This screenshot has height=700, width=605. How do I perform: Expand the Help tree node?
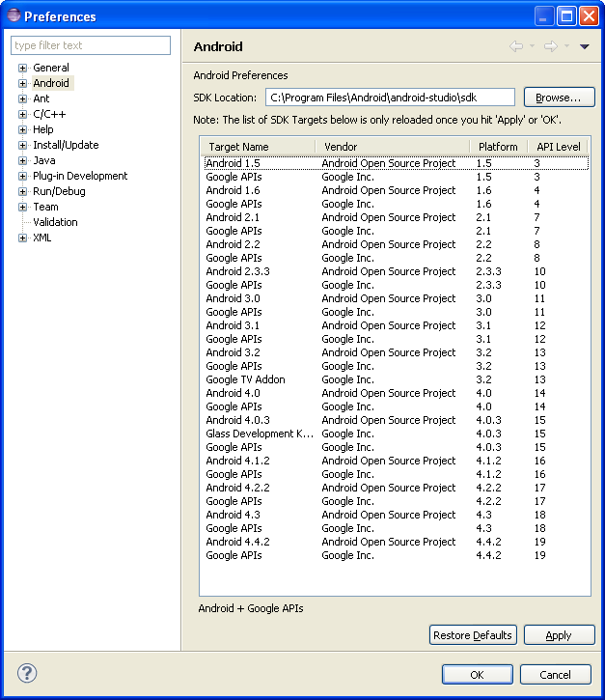pyautogui.click(x=23, y=130)
